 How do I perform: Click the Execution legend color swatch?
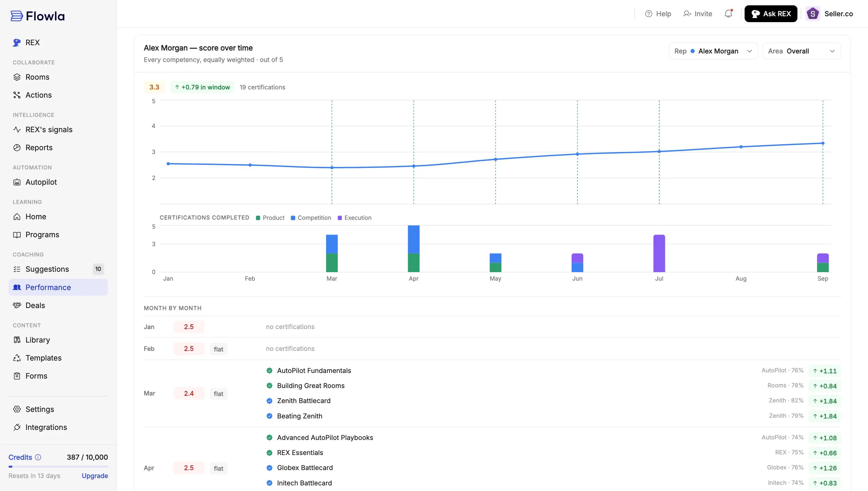pos(340,218)
